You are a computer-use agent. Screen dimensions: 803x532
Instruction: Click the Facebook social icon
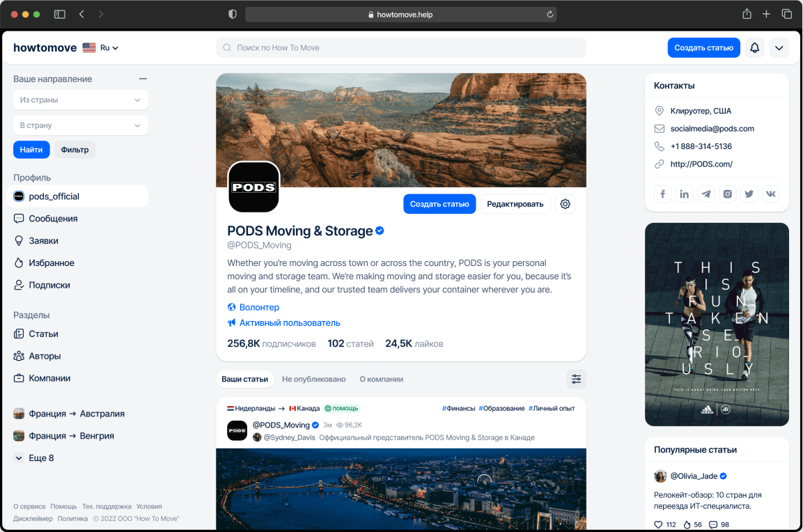663,194
